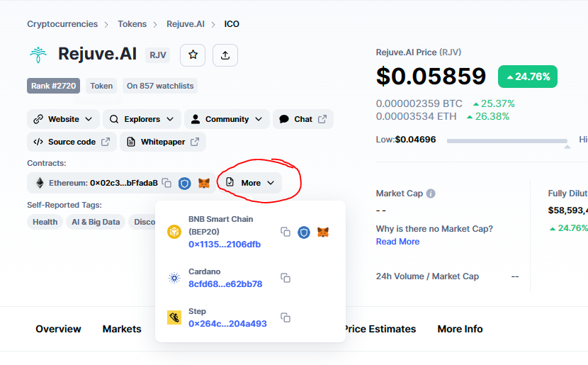Click the Token badge
This screenshot has width=588, height=365.
(101, 86)
